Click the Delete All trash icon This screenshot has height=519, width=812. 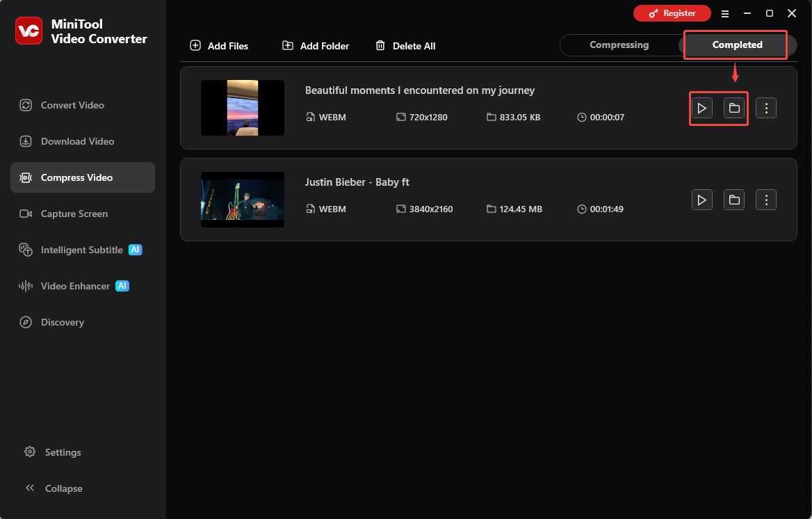380,46
